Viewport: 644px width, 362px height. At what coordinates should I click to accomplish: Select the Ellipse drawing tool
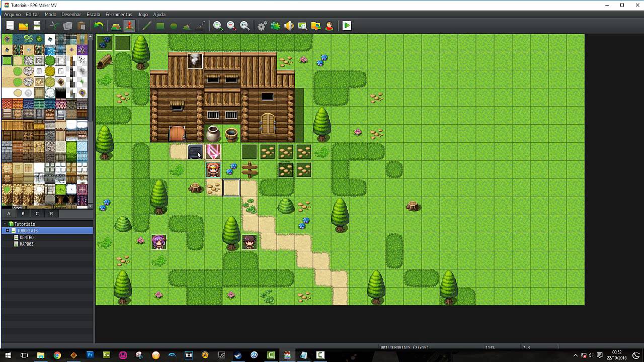tap(174, 26)
